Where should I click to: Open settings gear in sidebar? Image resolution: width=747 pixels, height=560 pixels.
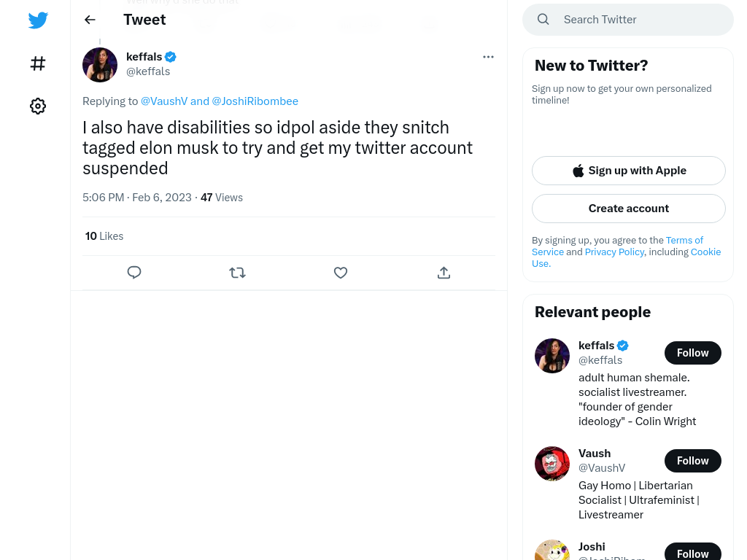coord(38,106)
